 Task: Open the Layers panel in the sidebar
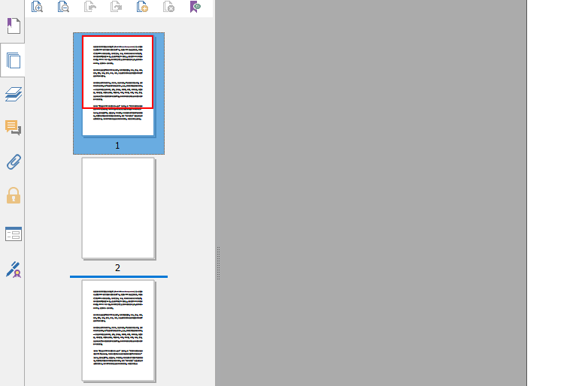click(x=13, y=94)
